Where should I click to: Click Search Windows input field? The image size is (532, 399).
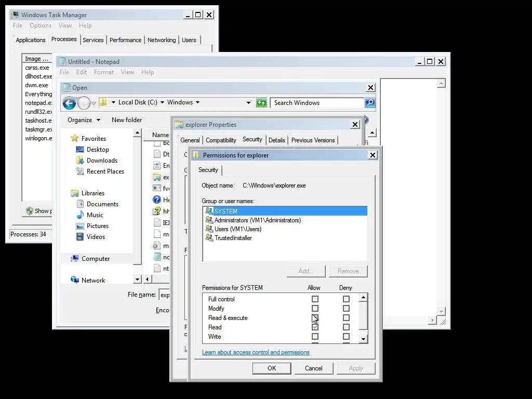[x=317, y=103]
